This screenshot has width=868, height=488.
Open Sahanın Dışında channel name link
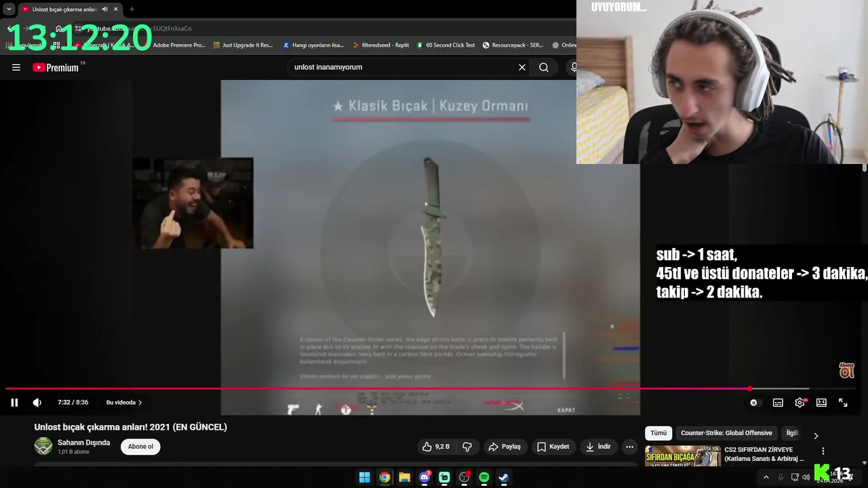point(83,443)
